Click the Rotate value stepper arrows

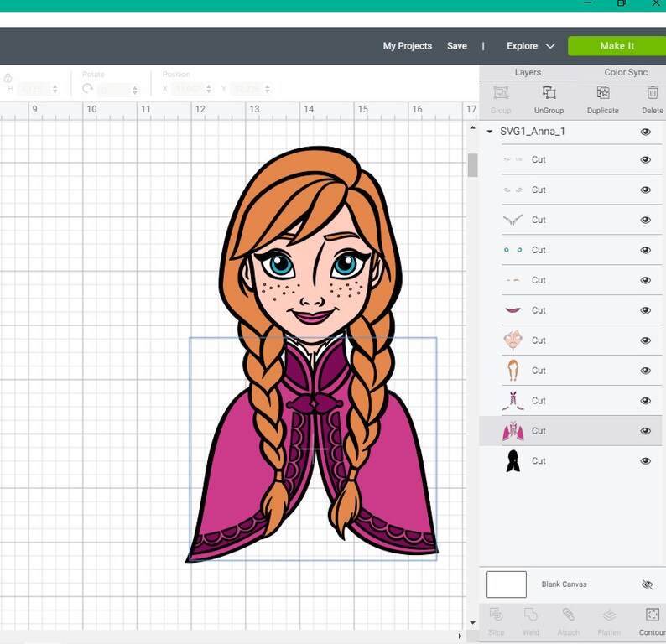[x=135, y=90]
